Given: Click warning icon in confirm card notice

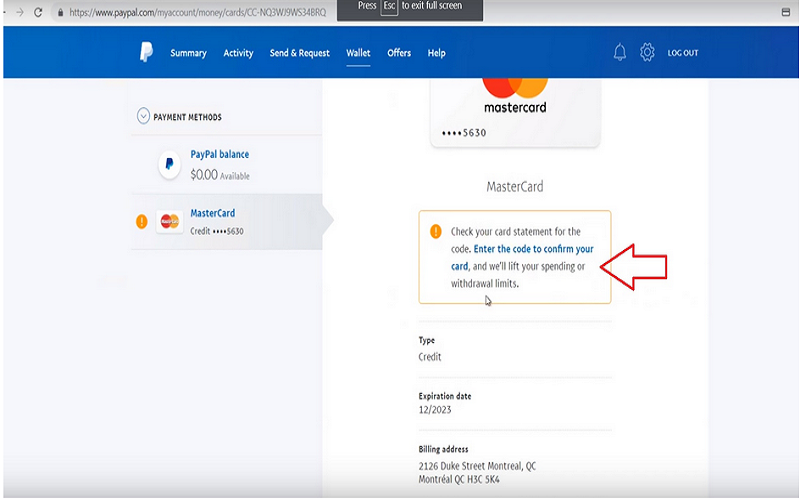Looking at the screenshot, I should tap(436, 232).
